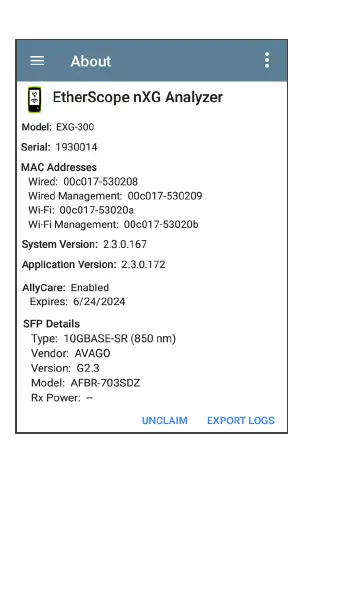Image resolution: width=360 pixels, height=612 pixels.
Task: Select the Vendor AVAGO entry
Action: coord(71,353)
